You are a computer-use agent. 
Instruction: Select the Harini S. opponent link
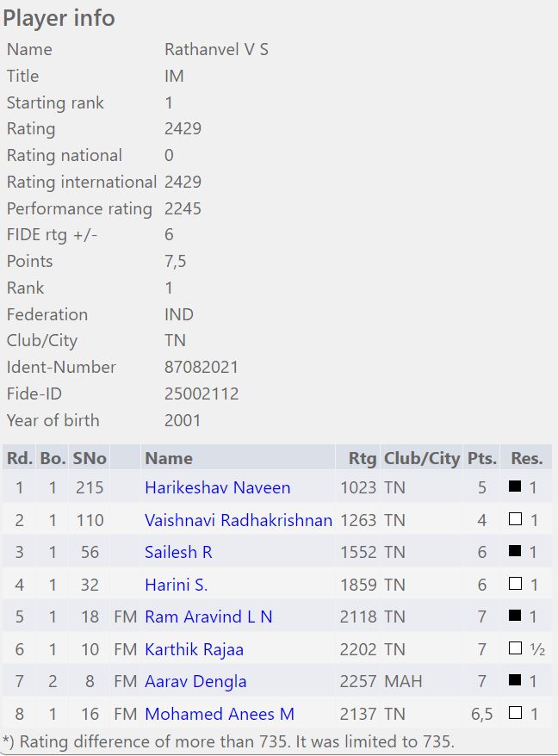(x=176, y=585)
